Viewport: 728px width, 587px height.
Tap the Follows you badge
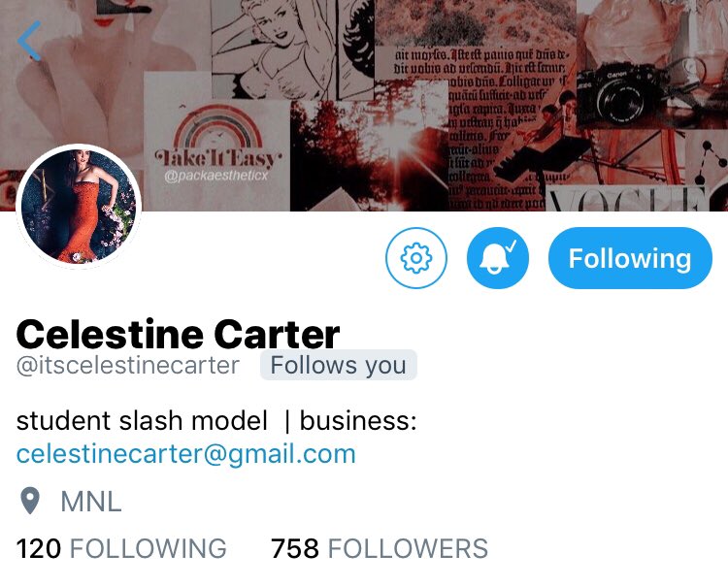[x=339, y=365]
